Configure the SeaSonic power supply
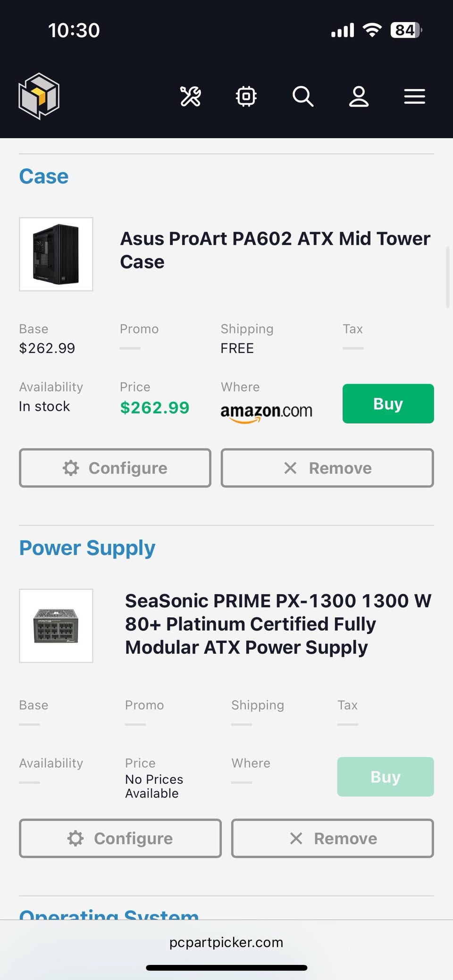Viewport: 453px width, 980px height. 120,838
